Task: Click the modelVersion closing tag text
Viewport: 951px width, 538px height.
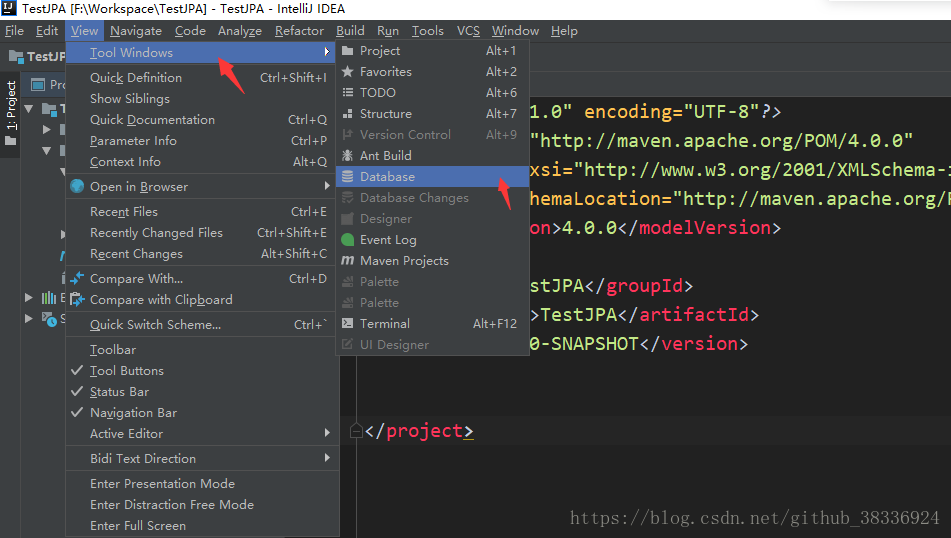Action: [699, 227]
